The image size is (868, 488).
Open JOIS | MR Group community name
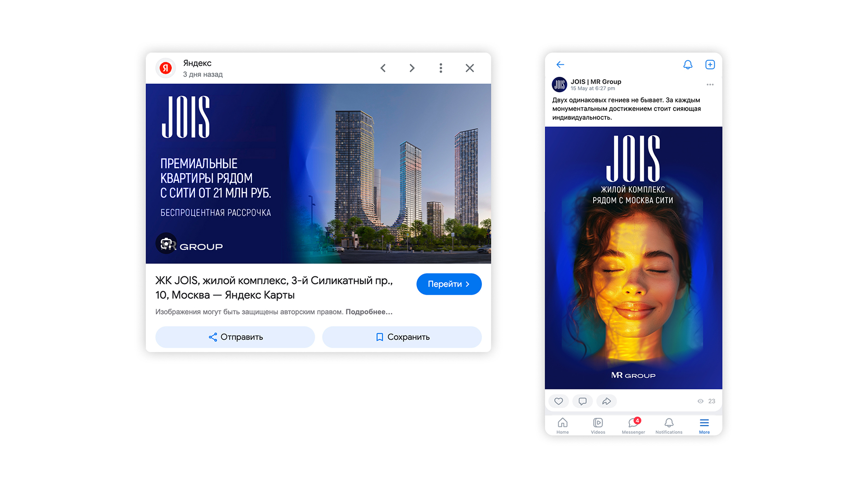[596, 82]
